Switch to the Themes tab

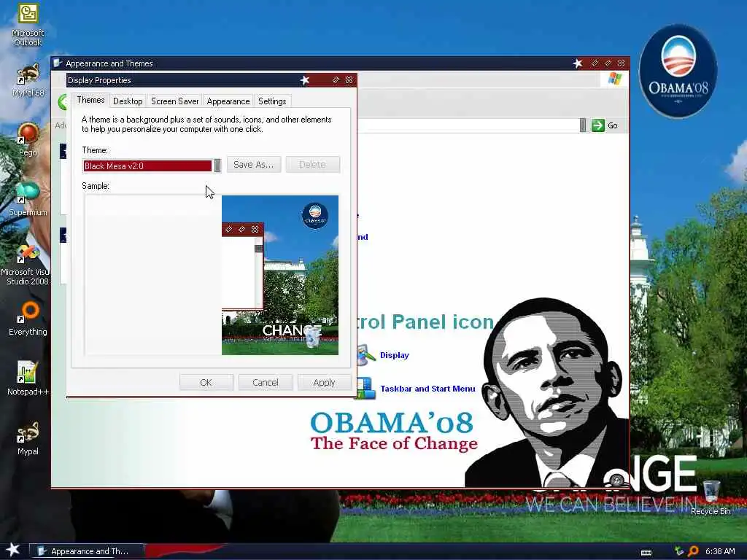tap(90, 100)
